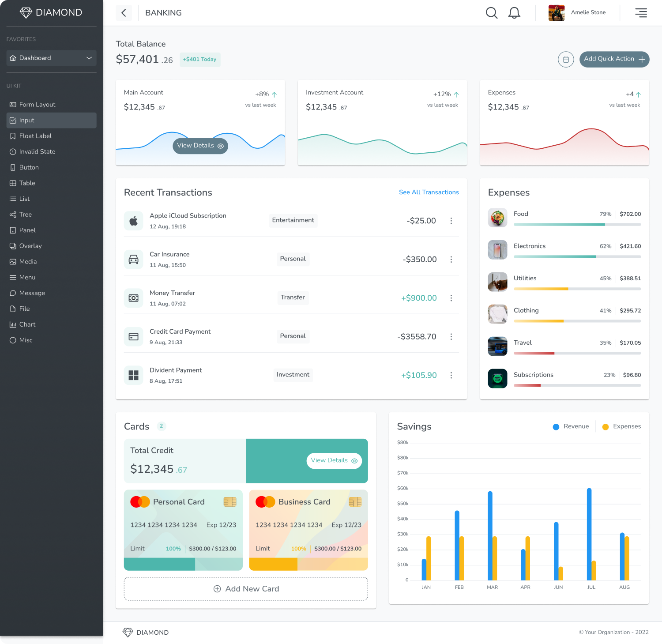Open options menu for Apple iCloud Subscription
Screen dimensions: 662x644
[451, 221]
